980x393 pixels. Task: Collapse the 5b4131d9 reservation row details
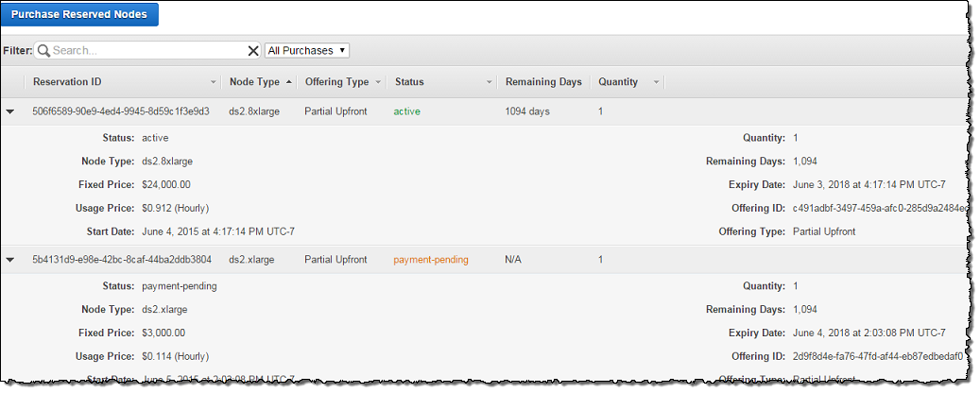point(10,259)
